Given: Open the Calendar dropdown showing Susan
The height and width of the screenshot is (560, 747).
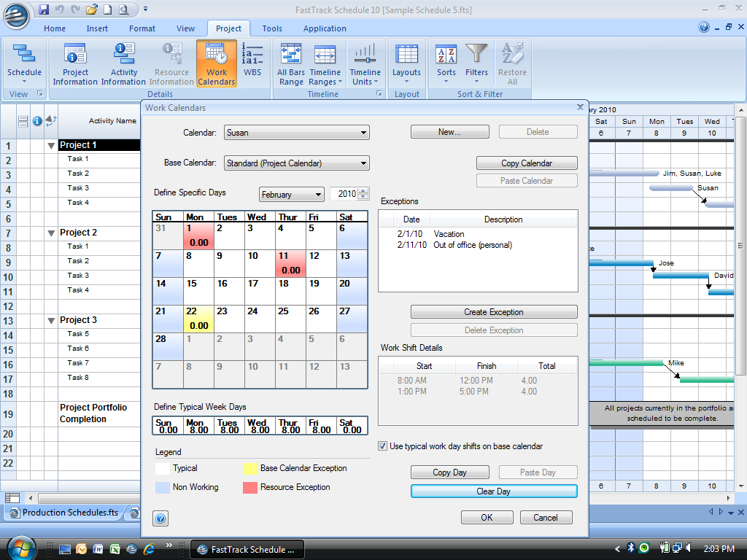Looking at the screenshot, I should (296, 133).
